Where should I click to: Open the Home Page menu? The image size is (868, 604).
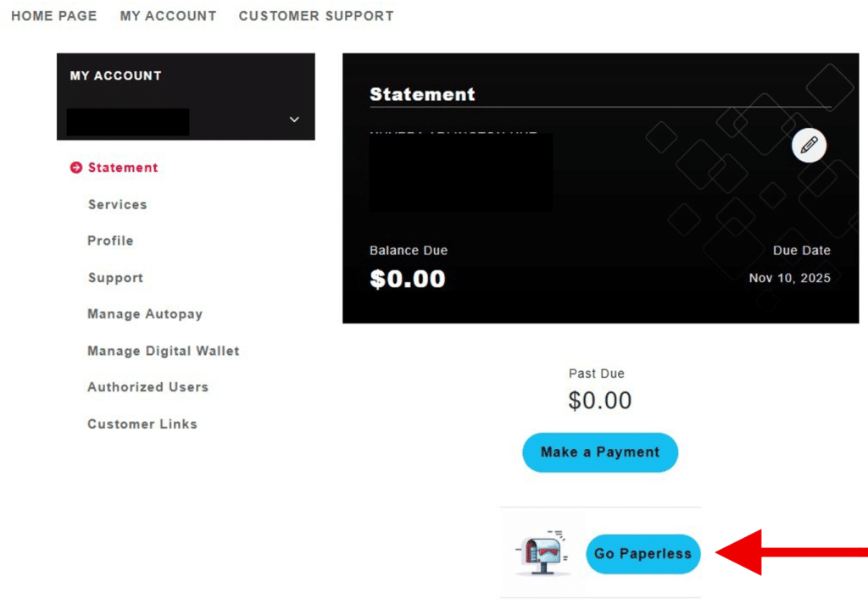click(x=54, y=16)
